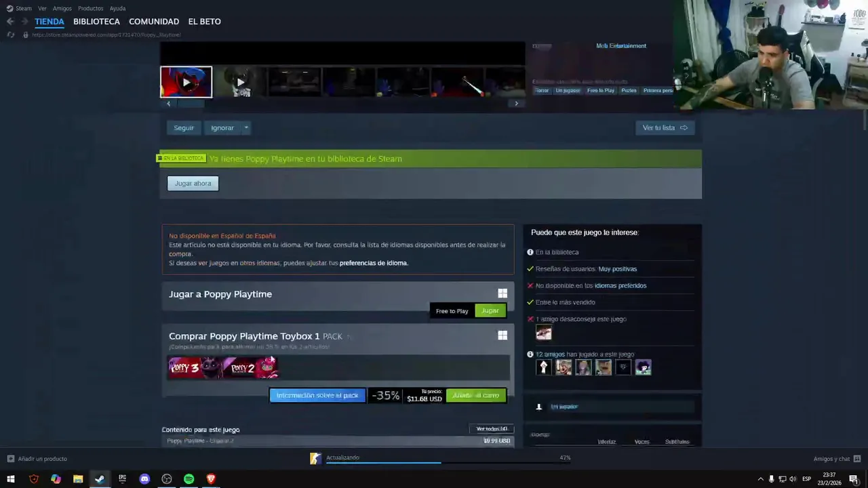Open Epic Games Launcher from the taskbar

tap(122, 479)
